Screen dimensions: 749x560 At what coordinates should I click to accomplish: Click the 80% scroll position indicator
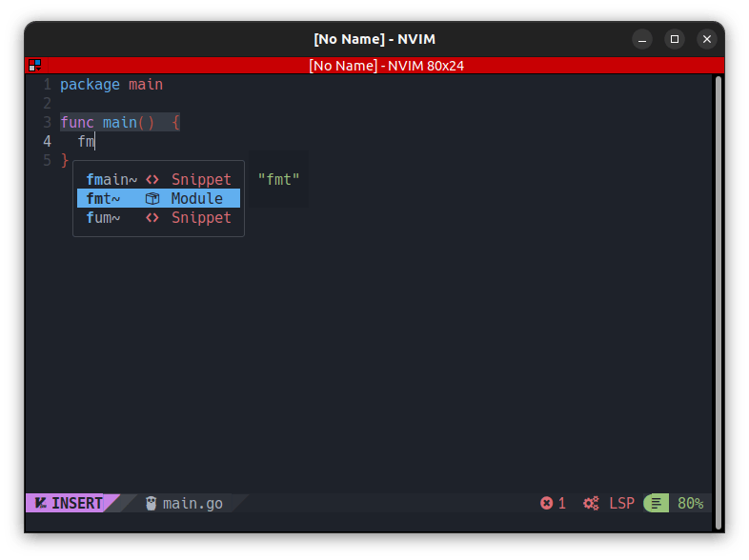click(x=690, y=503)
